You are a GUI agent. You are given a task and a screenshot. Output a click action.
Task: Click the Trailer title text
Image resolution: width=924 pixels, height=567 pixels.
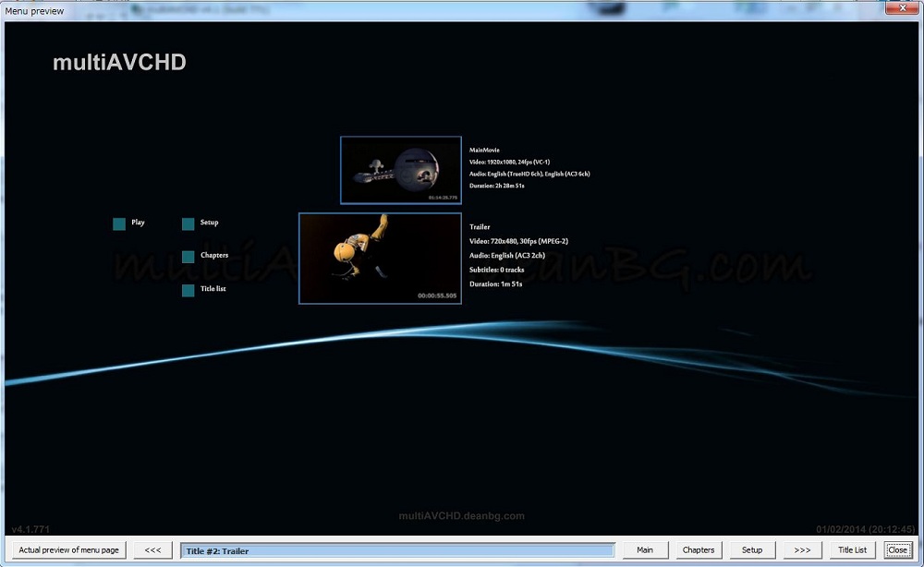[x=480, y=226]
